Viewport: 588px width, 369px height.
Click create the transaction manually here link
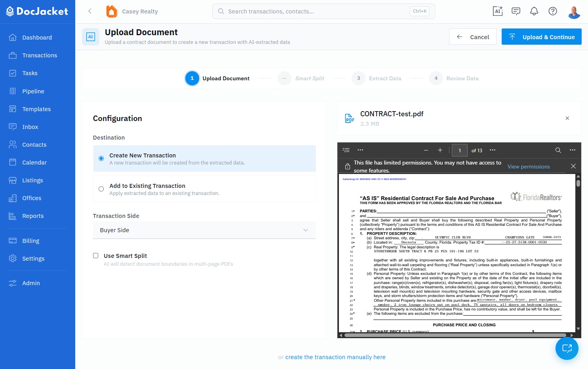click(x=335, y=357)
